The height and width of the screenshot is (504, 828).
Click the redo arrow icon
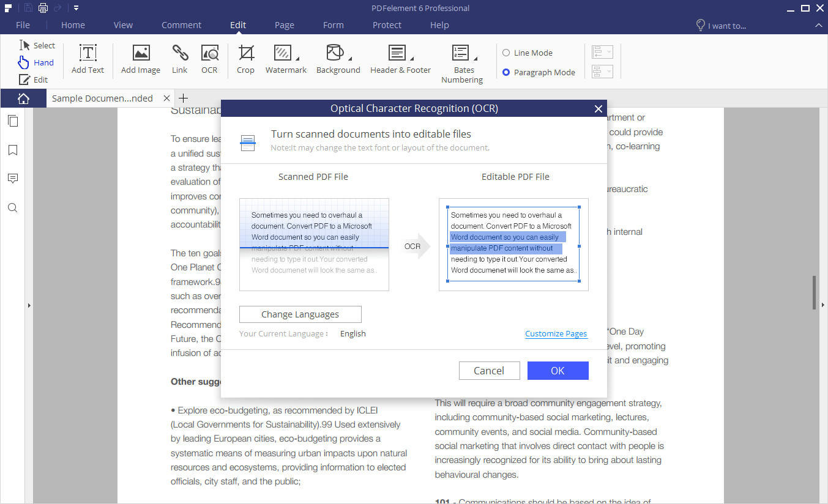(58, 8)
